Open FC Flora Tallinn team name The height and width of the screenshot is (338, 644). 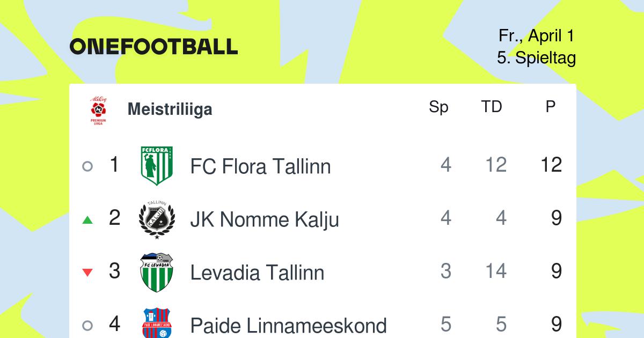tap(260, 166)
